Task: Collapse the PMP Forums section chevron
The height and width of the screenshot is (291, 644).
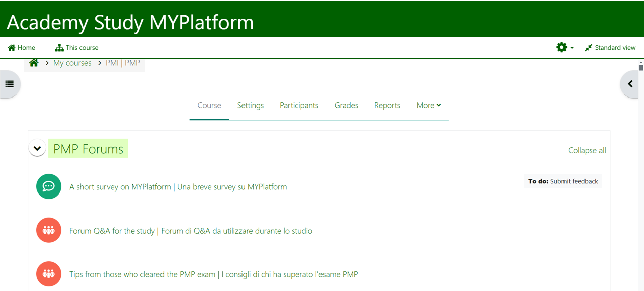Action: click(37, 148)
